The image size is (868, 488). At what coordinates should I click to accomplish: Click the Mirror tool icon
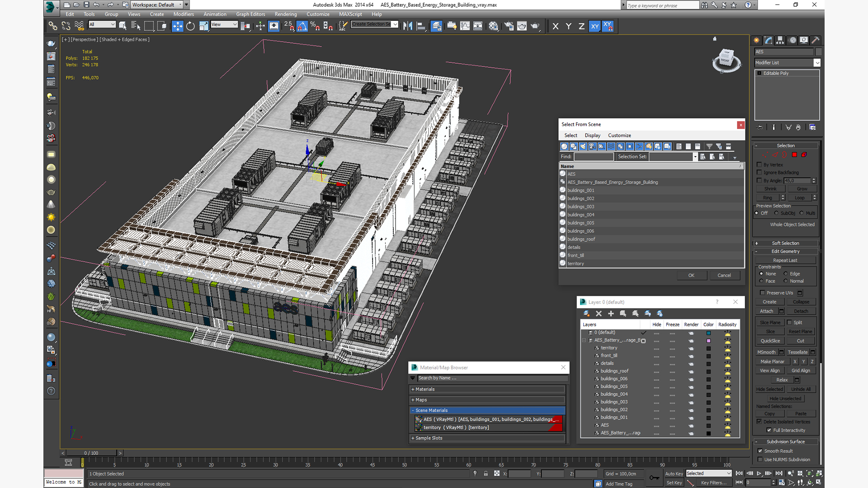pyautogui.click(x=407, y=26)
